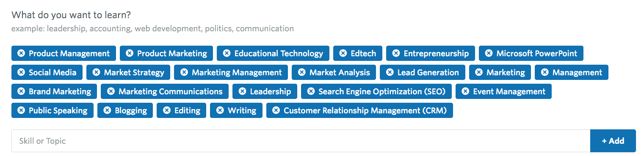Click the x icon on Entrepreneurship tag
Image resolution: width=644 pixels, height=156 pixels.
[396, 53]
